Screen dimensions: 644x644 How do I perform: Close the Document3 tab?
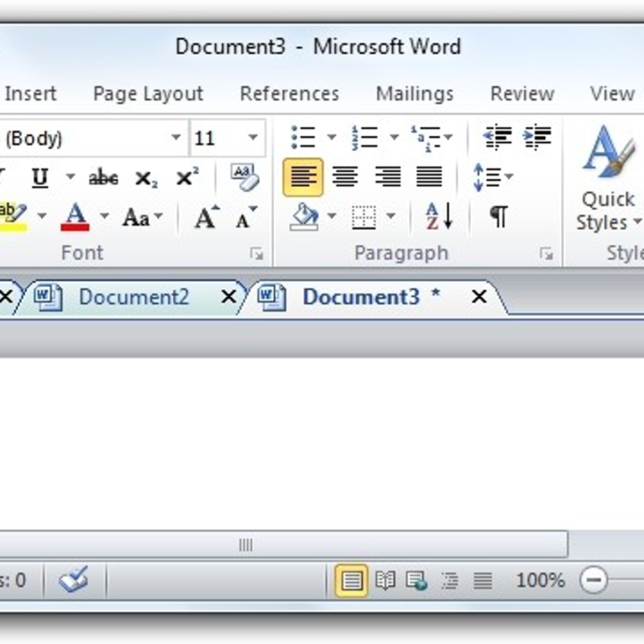point(479,296)
